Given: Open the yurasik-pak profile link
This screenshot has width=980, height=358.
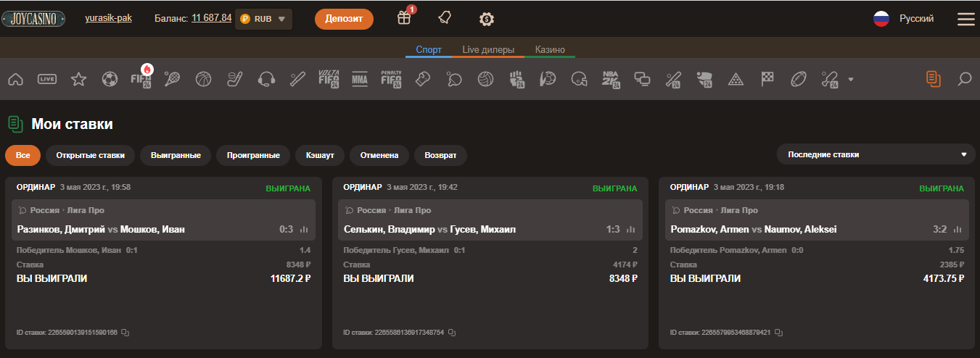Looking at the screenshot, I should (108, 18).
